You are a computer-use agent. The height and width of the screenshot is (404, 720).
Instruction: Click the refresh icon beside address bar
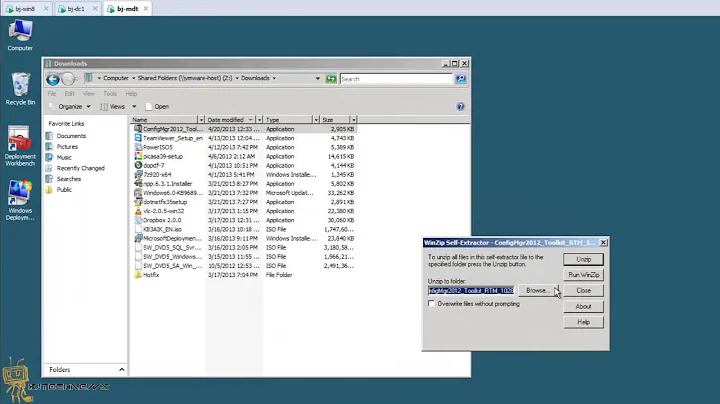331,79
